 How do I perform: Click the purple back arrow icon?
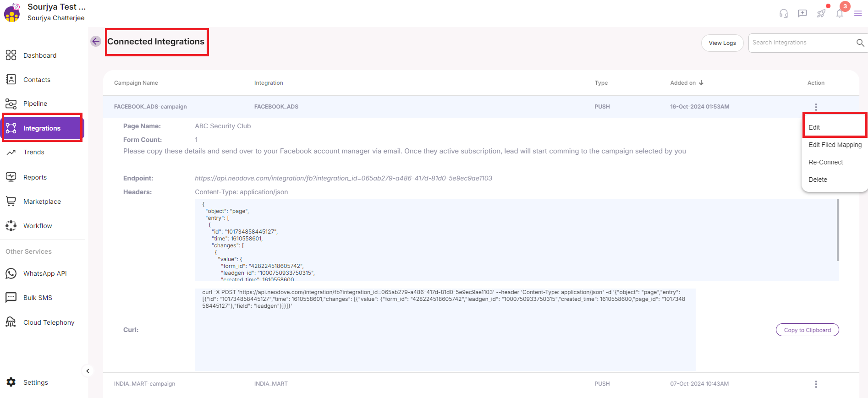pos(96,41)
